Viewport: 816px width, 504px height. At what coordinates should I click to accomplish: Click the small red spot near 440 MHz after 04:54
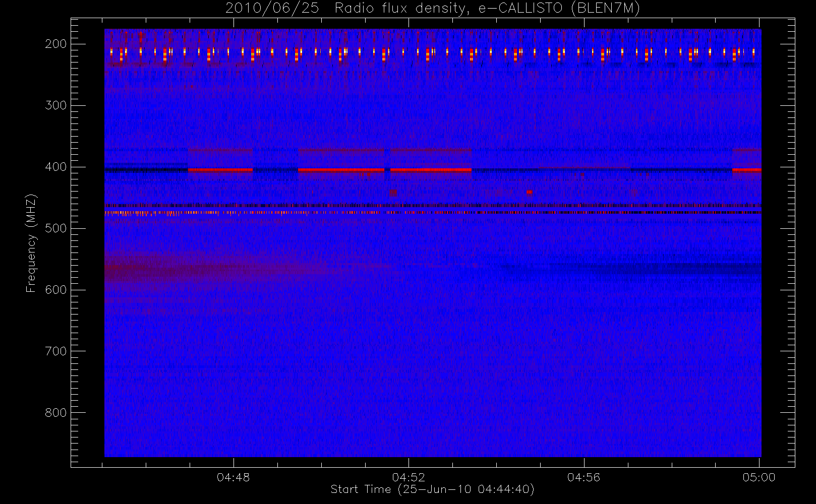click(529, 192)
